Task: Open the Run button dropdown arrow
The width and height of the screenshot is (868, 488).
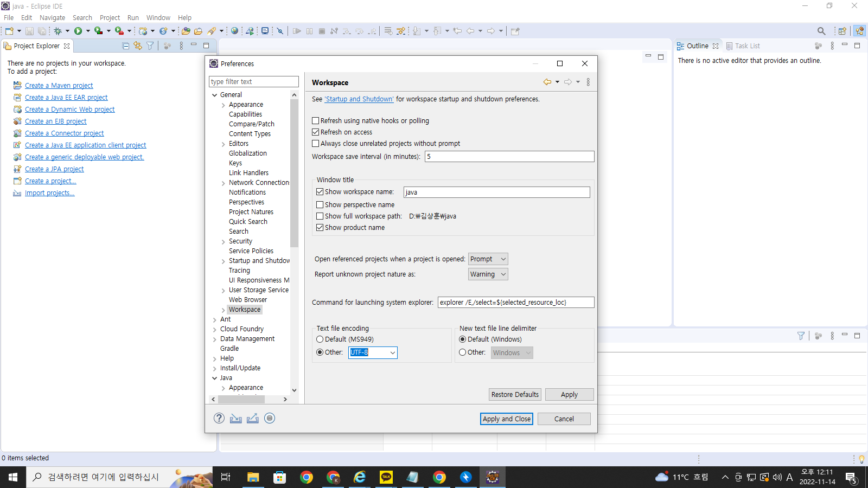Action: coord(88,31)
